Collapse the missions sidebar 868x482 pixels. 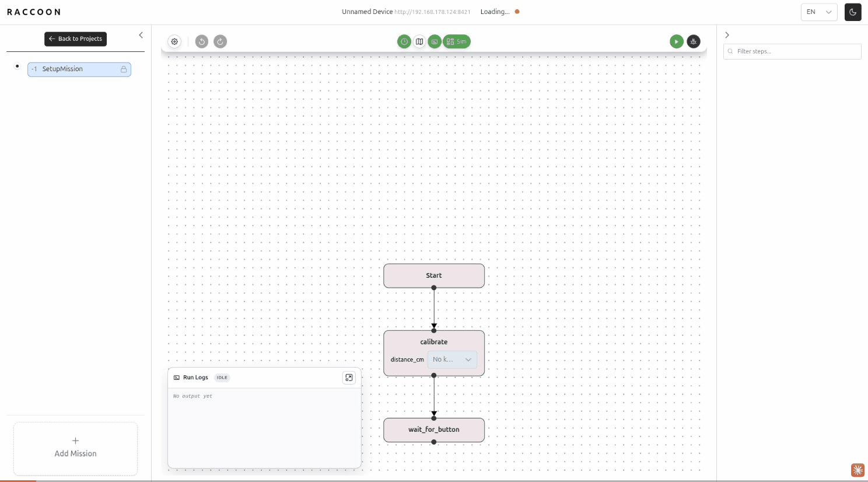pyautogui.click(x=141, y=35)
